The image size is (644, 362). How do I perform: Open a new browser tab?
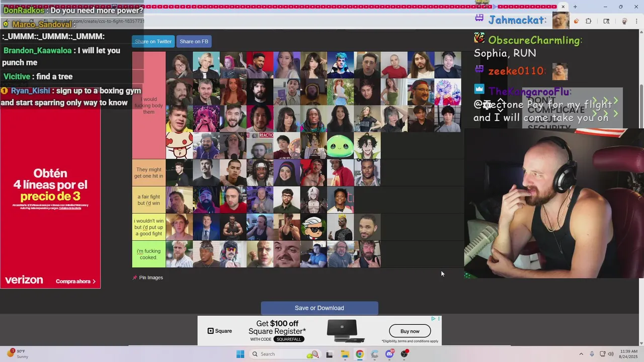coord(575,7)
